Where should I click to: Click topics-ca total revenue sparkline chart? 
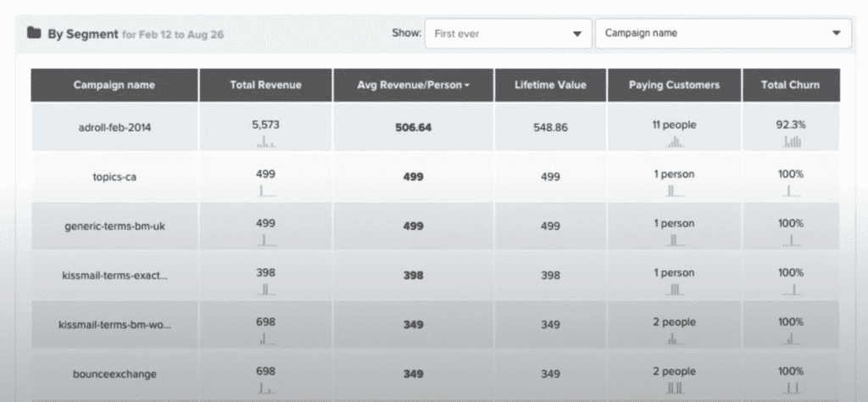[x=265, y=191]
